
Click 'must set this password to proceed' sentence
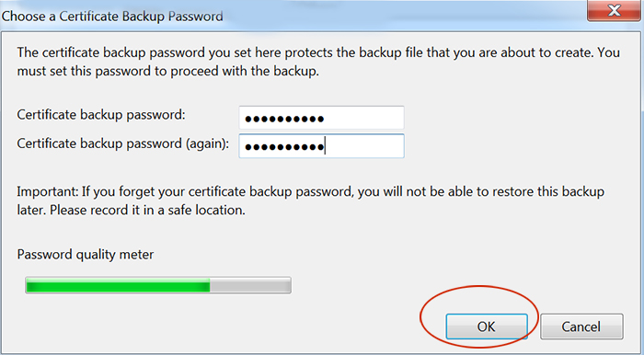[x=168, y=72]
